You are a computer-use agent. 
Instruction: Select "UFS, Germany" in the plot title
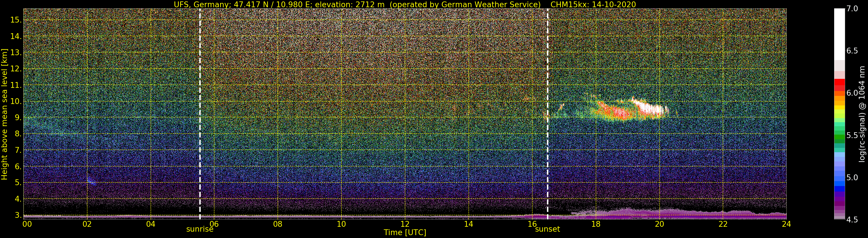(x=202, y=4)
